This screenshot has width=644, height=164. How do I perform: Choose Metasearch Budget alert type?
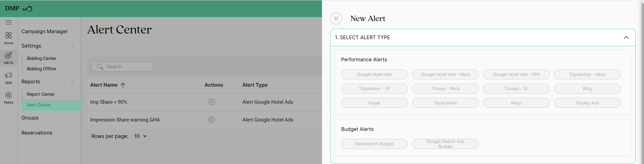(374, 144)
